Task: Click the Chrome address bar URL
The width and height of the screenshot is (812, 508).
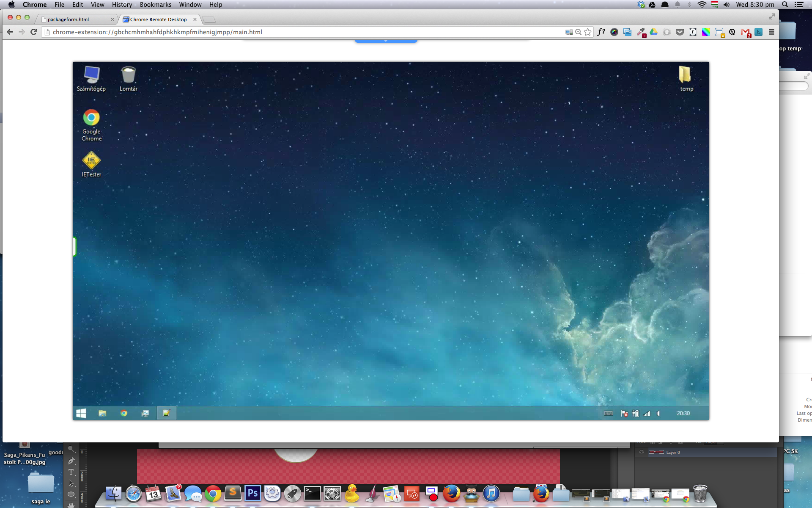Action: tap(157, 32)
